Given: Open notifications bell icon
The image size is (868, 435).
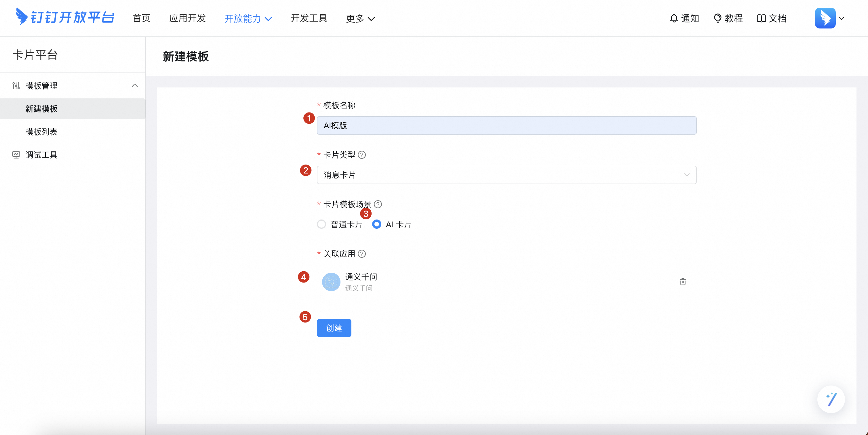Looking at the screenshot, I should pos(673,18).
